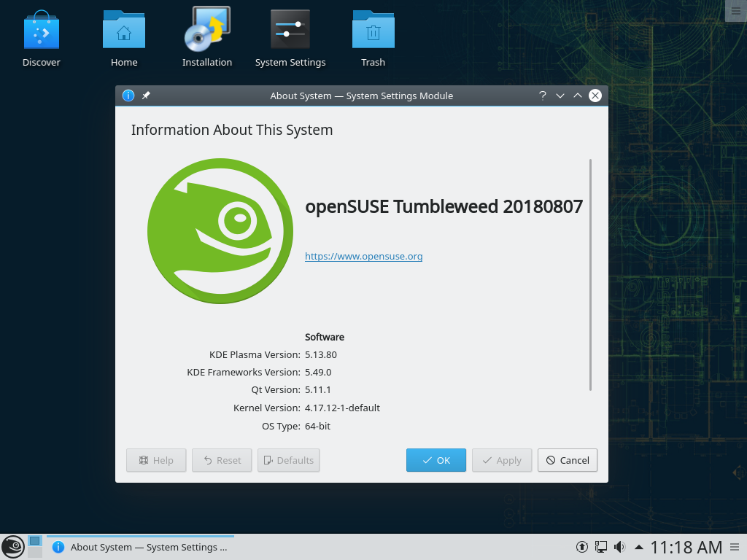Click the dialog's vertical scrollbar
747x560 pixels.
point(590,274)
